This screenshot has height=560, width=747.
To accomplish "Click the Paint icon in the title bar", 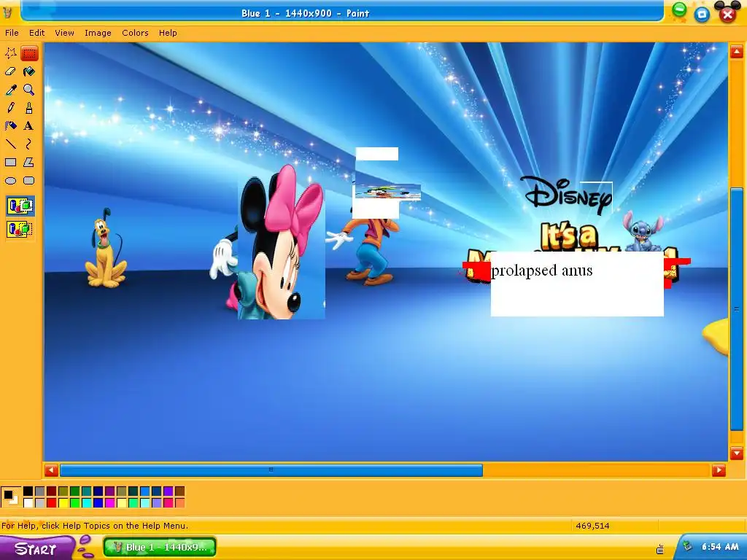I will point(7,12).
